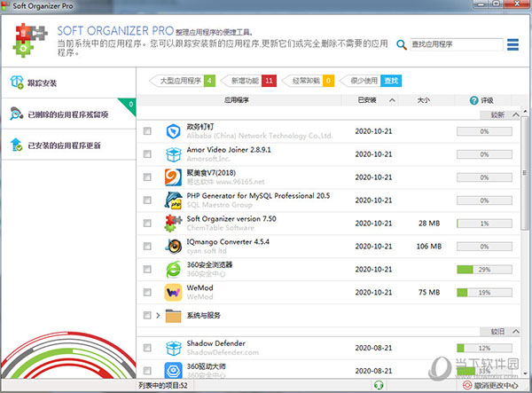
Task: Click the WeMod app icon
Action: (x=174, y=292)
